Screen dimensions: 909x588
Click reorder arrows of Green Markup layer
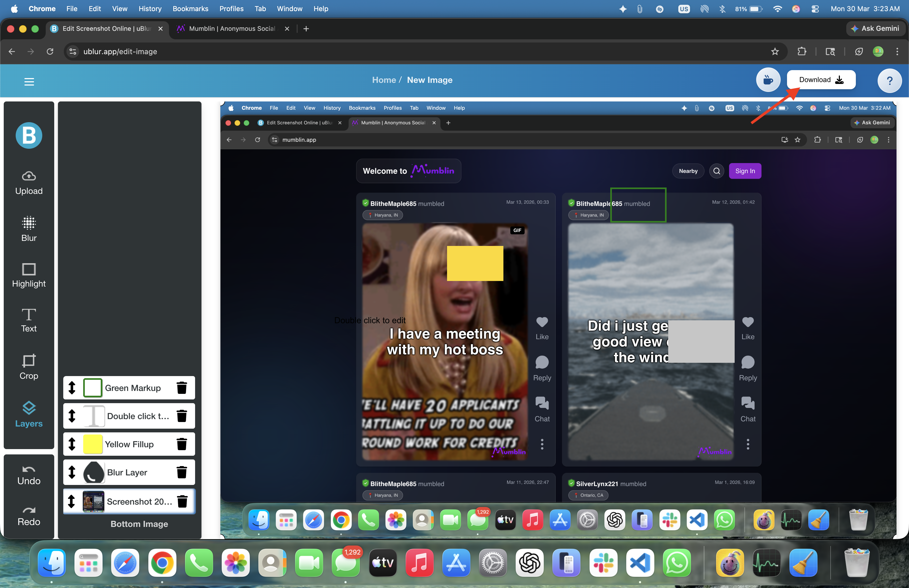72,388
